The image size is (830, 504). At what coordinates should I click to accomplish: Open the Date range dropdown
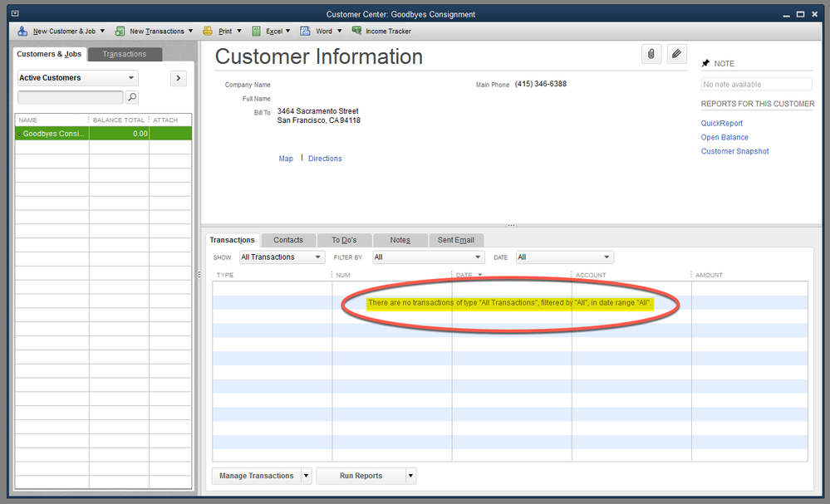tap(564, 257)
